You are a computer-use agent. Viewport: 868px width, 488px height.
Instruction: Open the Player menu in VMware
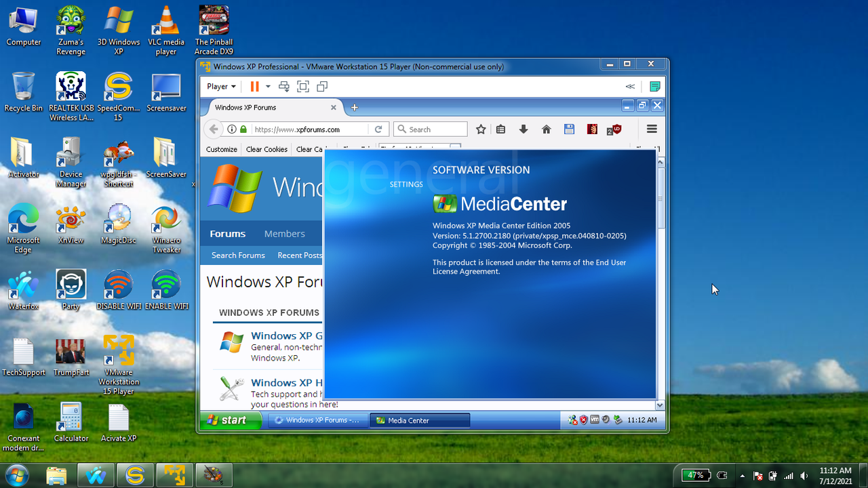(221, 86)
